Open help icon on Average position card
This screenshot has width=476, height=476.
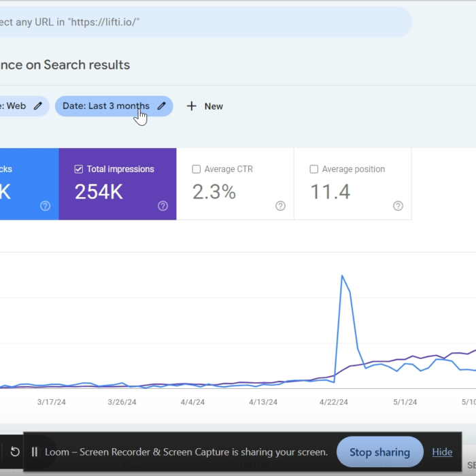(398, 206)
